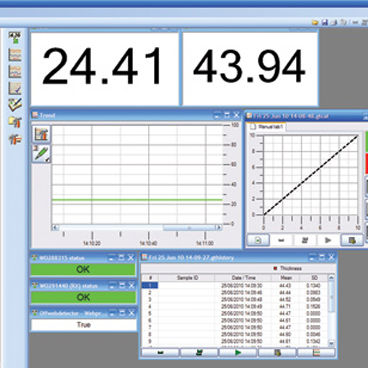Click the SD column header
Screen dimensions: 368x368
(314, 277)
